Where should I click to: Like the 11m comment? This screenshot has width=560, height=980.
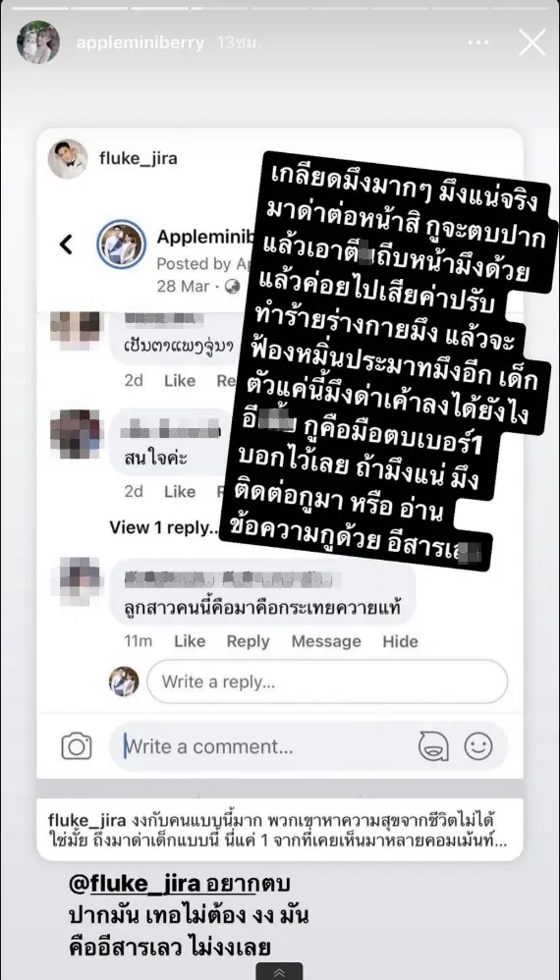click(190, 641)
